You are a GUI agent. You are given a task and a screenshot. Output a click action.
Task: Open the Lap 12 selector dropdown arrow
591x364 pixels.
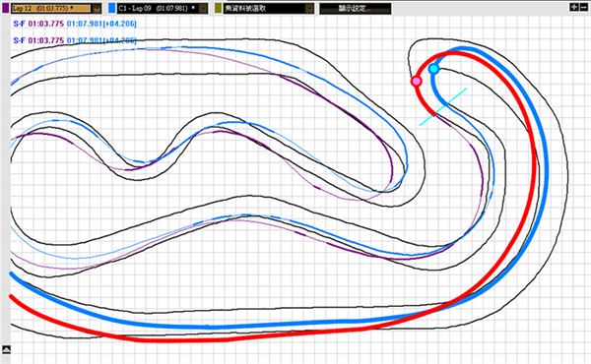click(x=97, y=8)
